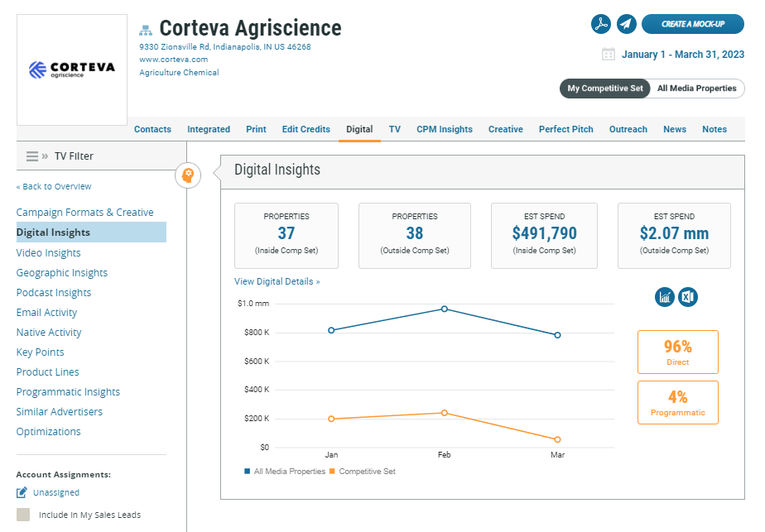765x532 pixels.
Task: Open the January 1 - March 31, 2023 date range
Action: (682, 54)
